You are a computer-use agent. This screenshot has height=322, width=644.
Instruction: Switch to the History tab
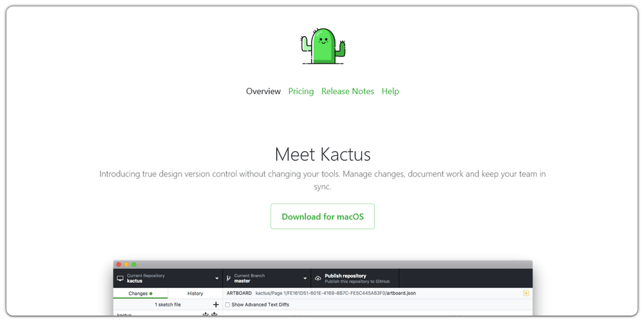(195, 293)
